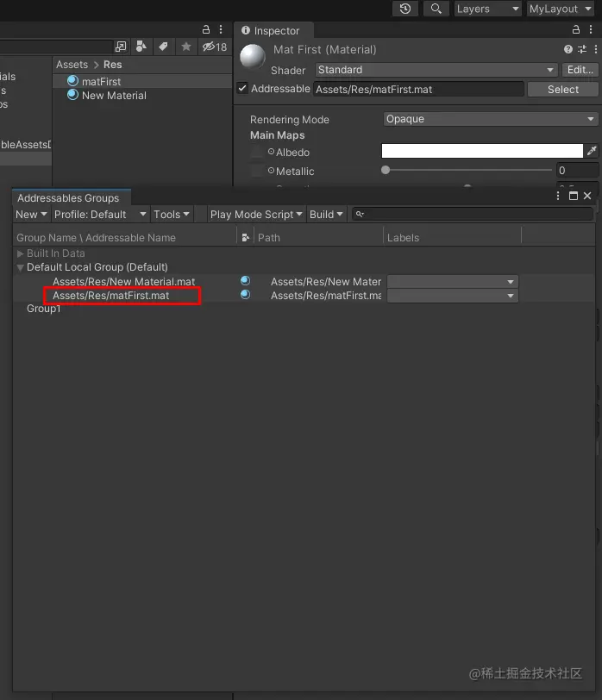
Task: Click the Group Name \ Addressable Name column header
Action: click(124, 238)
